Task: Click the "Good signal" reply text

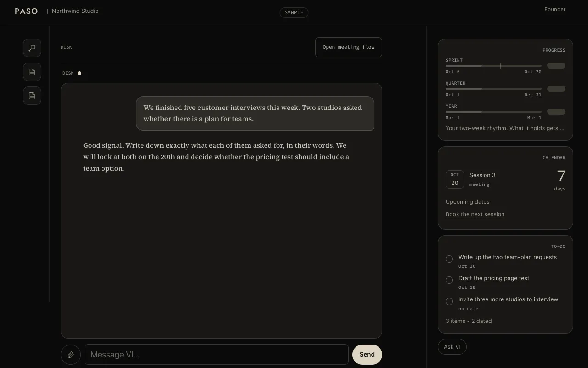Action: [216, 157]
